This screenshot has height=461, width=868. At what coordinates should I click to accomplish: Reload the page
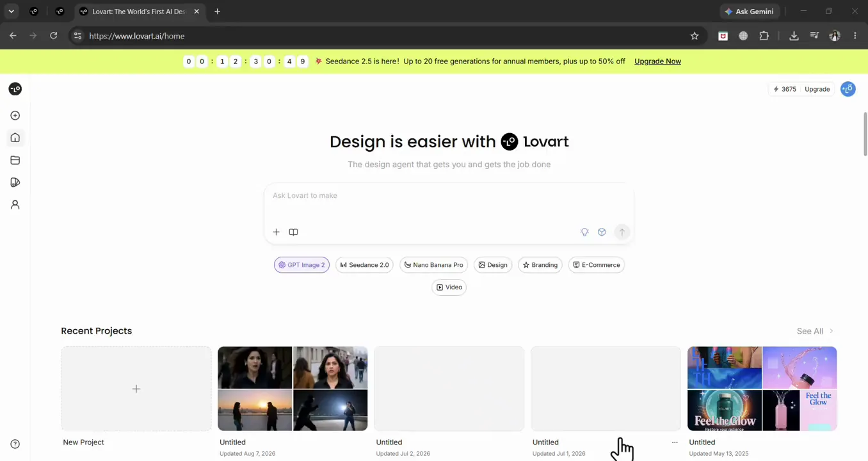[54, 36]
